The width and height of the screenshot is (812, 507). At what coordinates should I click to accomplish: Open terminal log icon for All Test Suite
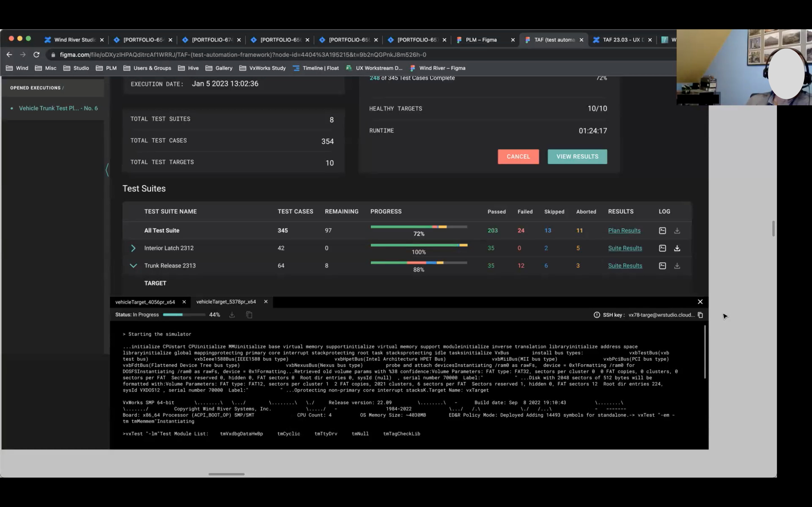(x=662, y=231)
